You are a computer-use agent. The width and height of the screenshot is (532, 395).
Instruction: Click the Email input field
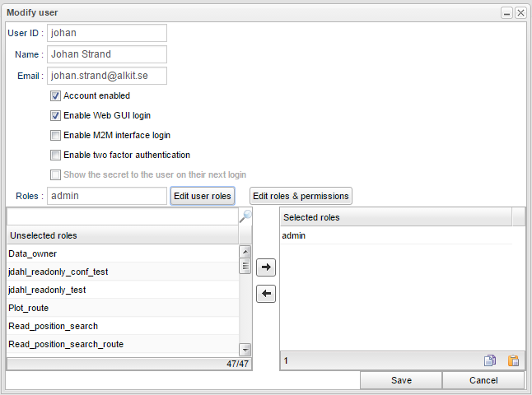click(107, 76)
